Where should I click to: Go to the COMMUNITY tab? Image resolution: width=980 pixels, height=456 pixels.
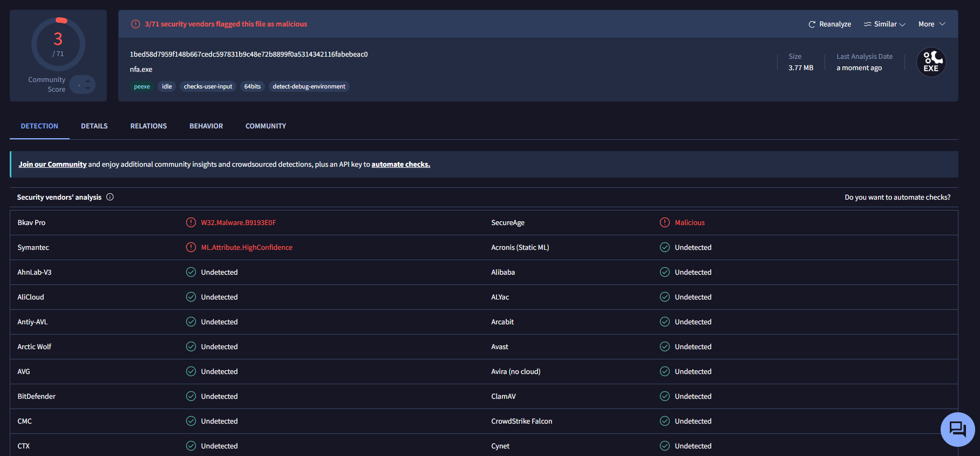(266, 126)
